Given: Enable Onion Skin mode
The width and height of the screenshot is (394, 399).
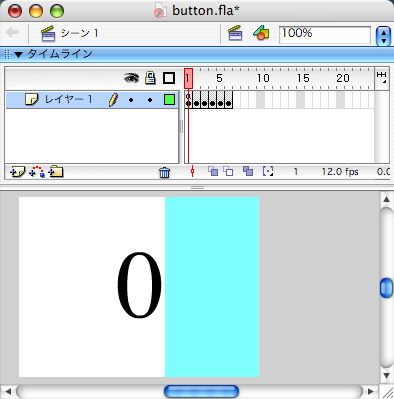Looking at the screenshot, I should click(213, 171).
